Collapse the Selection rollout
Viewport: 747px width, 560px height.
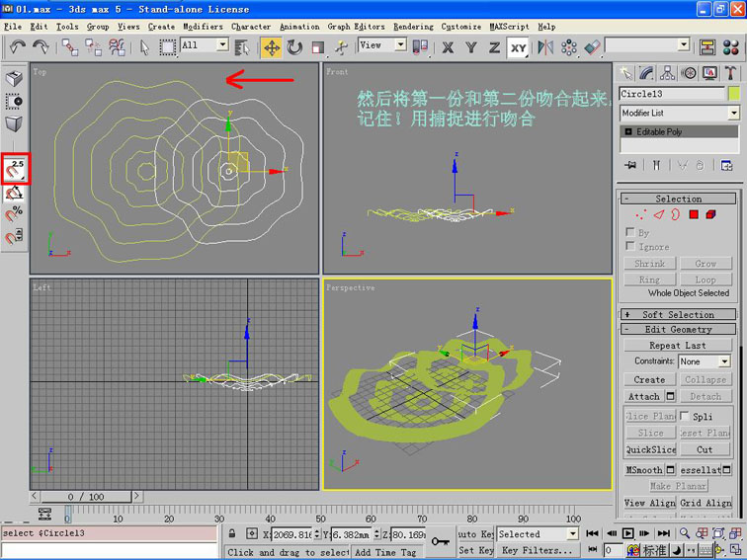pos(678,199)
